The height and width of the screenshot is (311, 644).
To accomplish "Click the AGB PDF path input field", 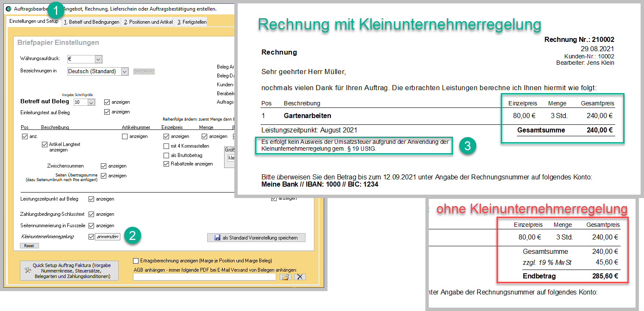I will [x=205, y=277].
